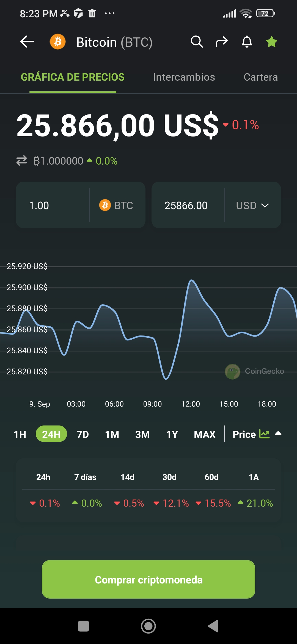Tap the 30d change value 12.1%
Viewport: 297px width, 644px height.
tap(171, 503)
